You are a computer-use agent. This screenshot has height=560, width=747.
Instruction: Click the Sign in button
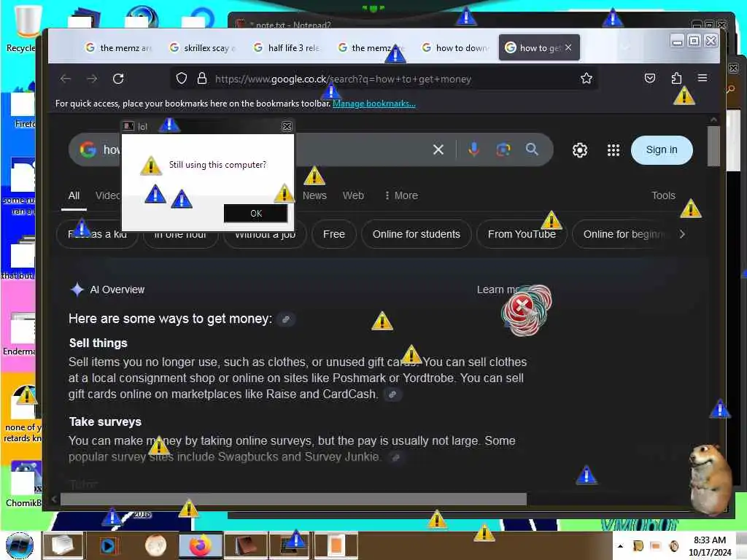[x=662, y=150]
